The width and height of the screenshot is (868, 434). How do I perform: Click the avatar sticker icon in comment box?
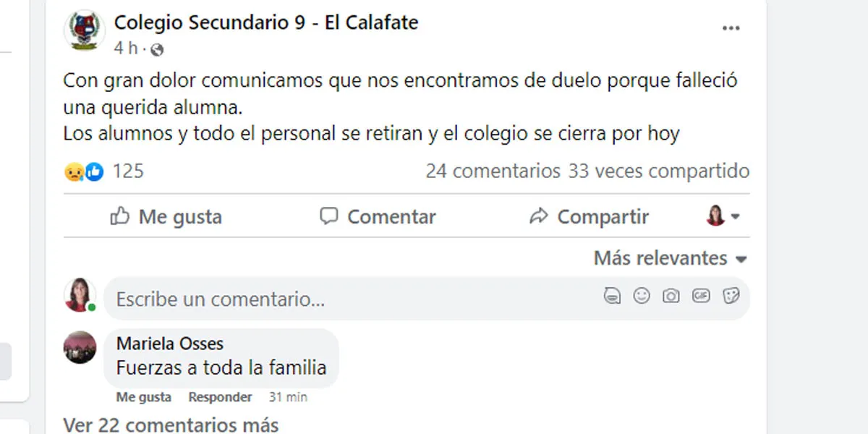[613, 296]
